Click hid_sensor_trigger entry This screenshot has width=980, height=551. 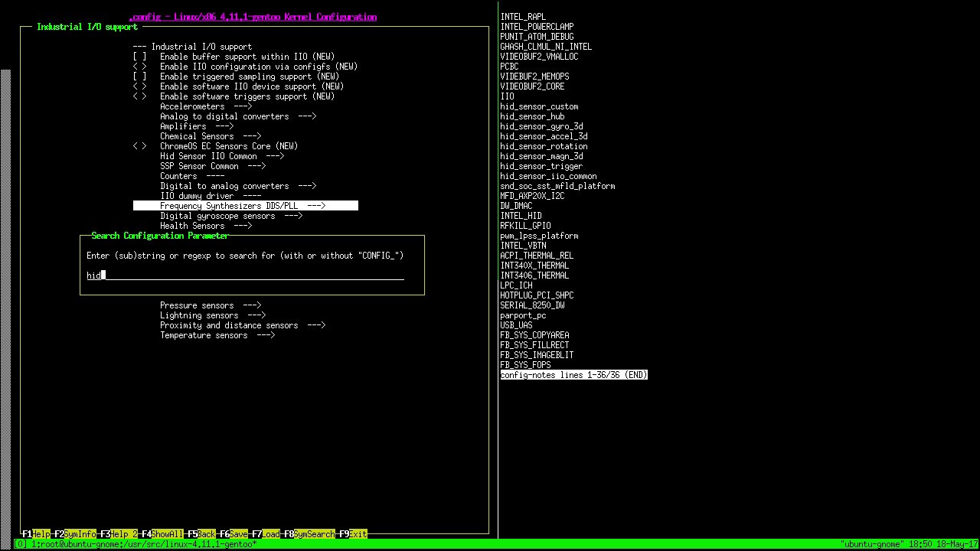pos(541,166)
